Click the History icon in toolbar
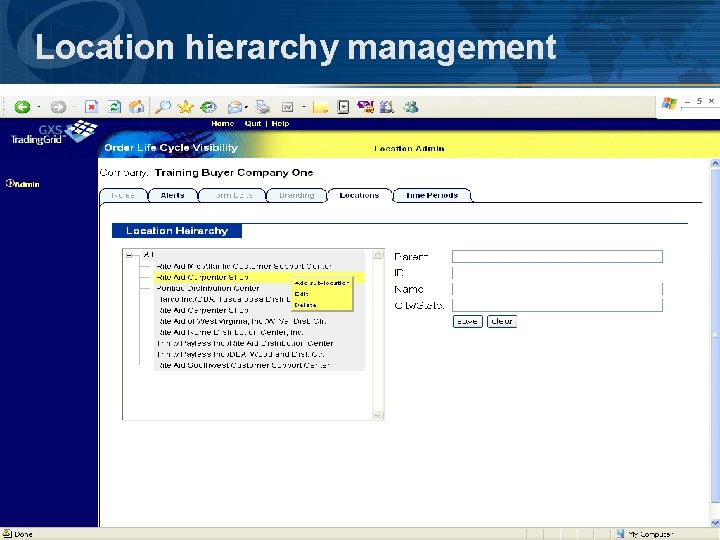 click(x=208, y=107)
